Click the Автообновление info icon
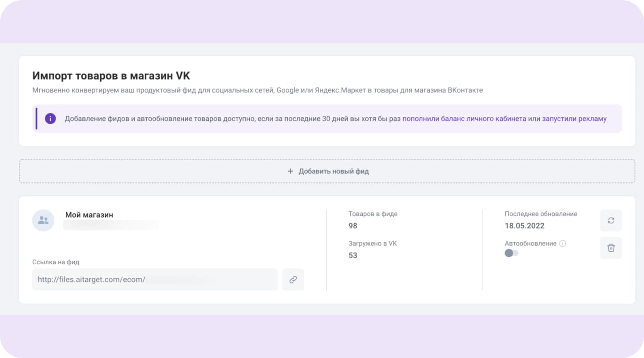 tap(563, 244)
